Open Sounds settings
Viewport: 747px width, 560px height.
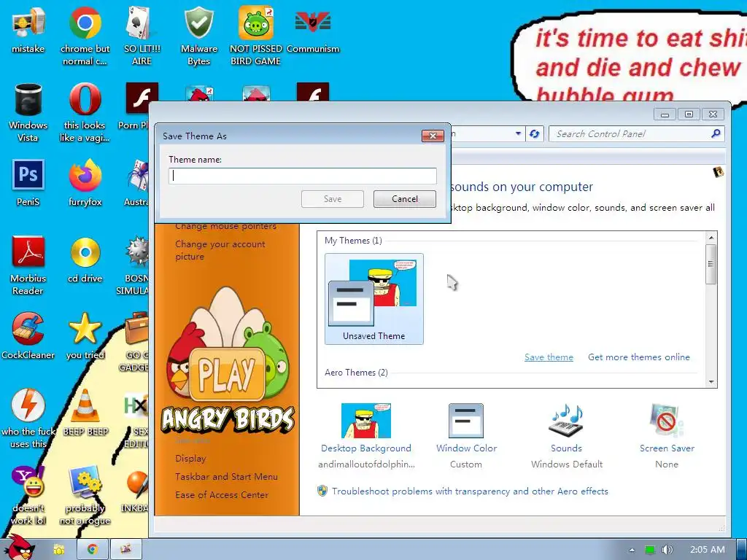pos(566,436)
